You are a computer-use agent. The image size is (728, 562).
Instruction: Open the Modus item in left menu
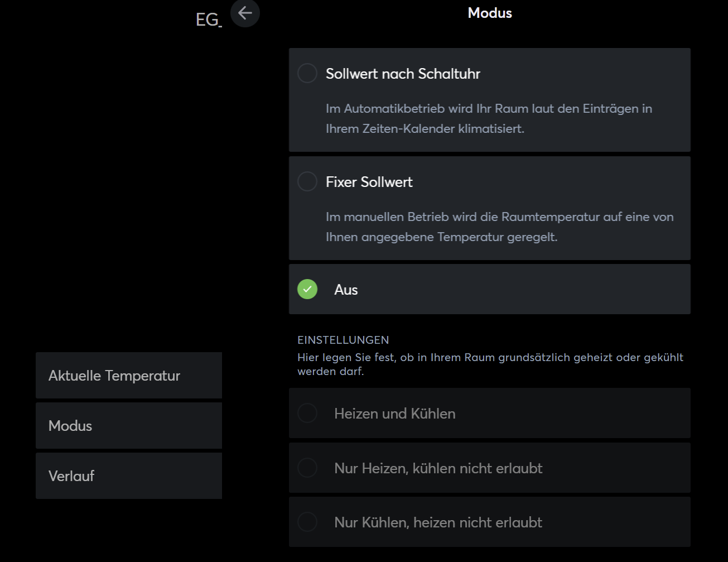(x=129, y=426)
